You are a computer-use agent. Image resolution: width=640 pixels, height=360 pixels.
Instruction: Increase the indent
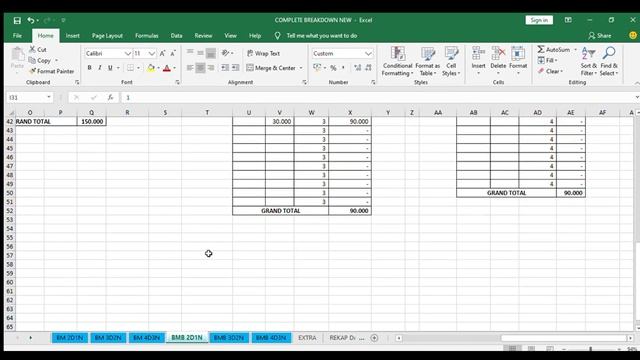(x=236, y=68)
